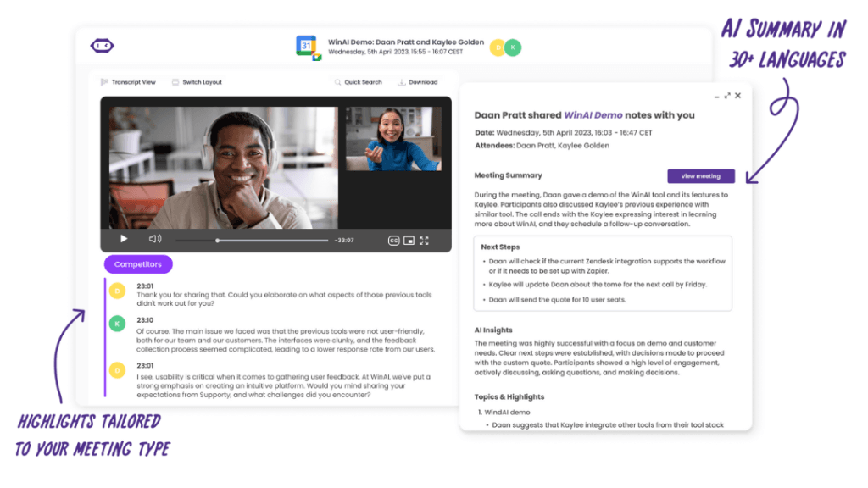Image resolution: width=868 pixels, height=488 pixels.
Task: Click the 'Attendees: Daan Pratt, Kaylee Golden' line
Action: pos(542,146)
